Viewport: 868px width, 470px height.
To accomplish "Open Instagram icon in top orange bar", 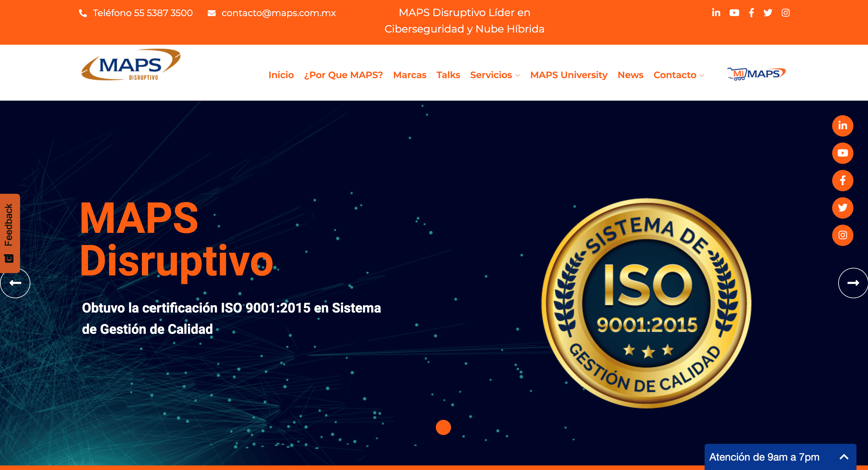I will coord(785,13).
